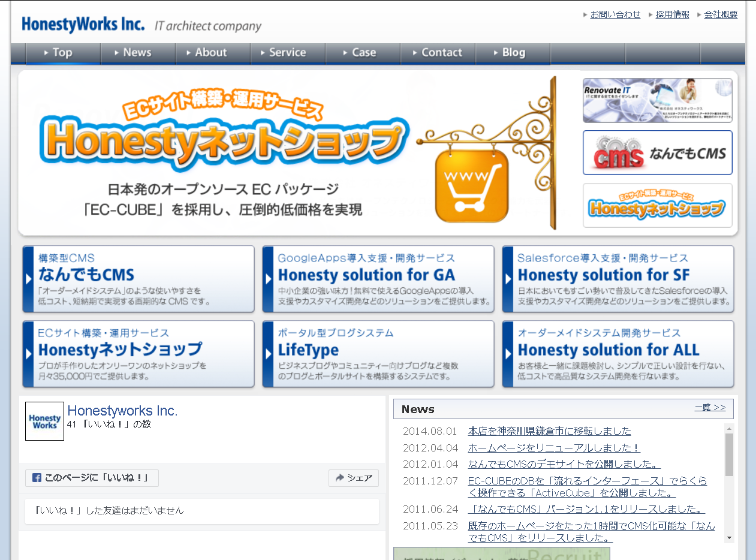
Task: Click the Renovate IT banner thumbnail
Action: coord(658,100)
